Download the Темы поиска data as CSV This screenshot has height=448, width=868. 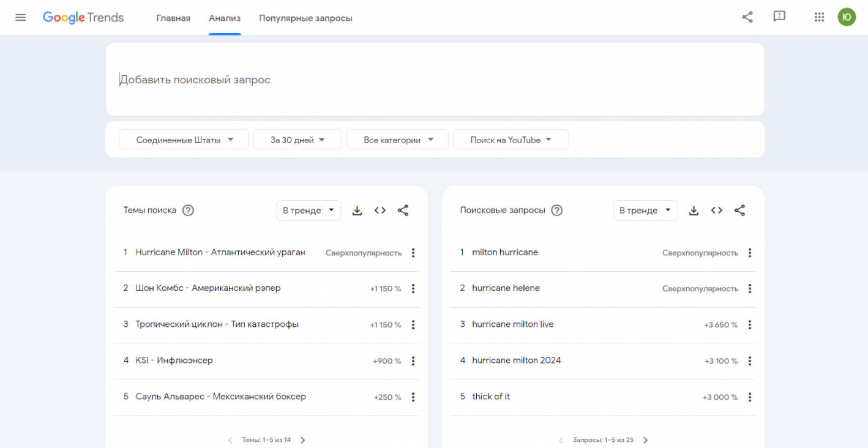[357, 211]
